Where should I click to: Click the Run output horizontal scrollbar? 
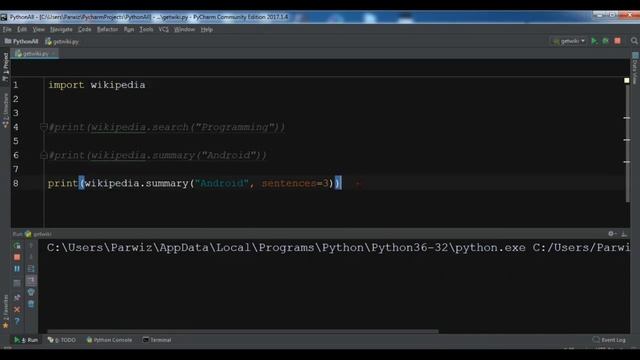[243, 331]
